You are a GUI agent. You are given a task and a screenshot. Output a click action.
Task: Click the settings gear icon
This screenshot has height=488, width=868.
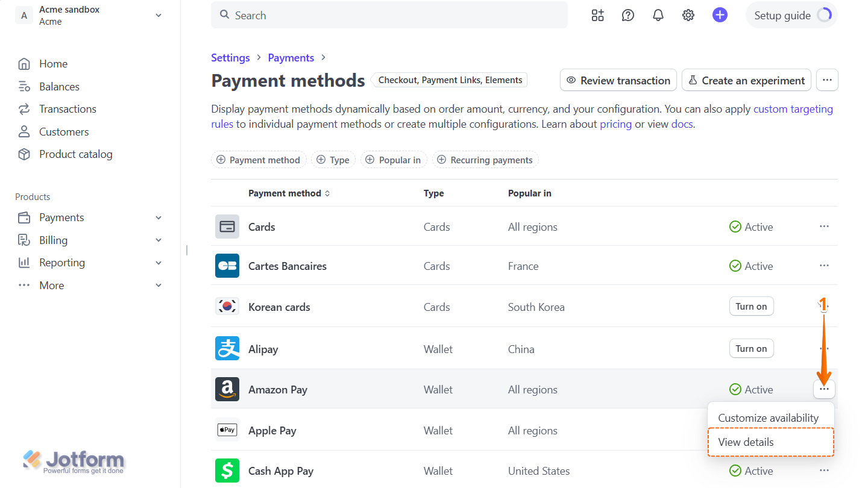[688, 15]
